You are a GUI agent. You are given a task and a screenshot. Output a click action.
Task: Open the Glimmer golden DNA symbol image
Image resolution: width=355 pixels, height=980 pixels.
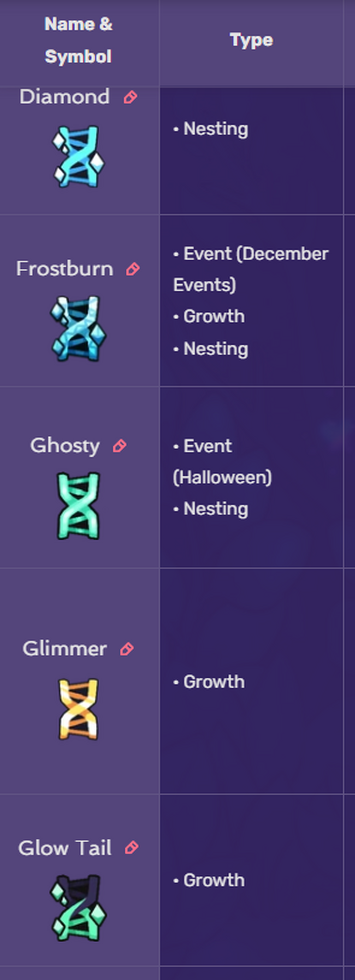(78, 709)
